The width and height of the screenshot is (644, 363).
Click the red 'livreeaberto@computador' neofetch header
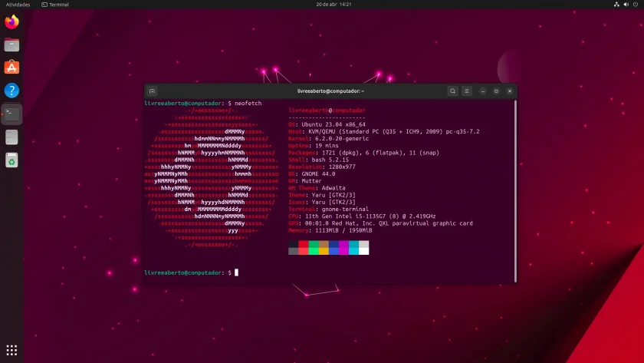click(x=327, y=111)
